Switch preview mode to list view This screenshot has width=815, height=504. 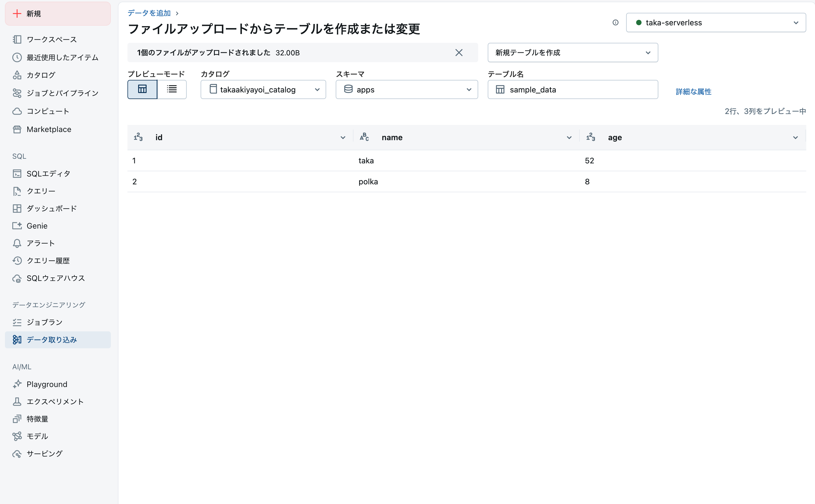point(171,89)
